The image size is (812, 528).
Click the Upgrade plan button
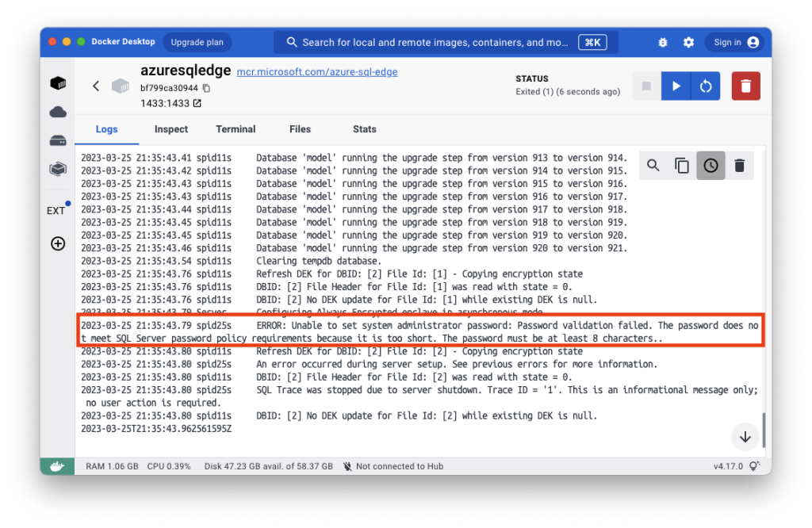(197, 43)
